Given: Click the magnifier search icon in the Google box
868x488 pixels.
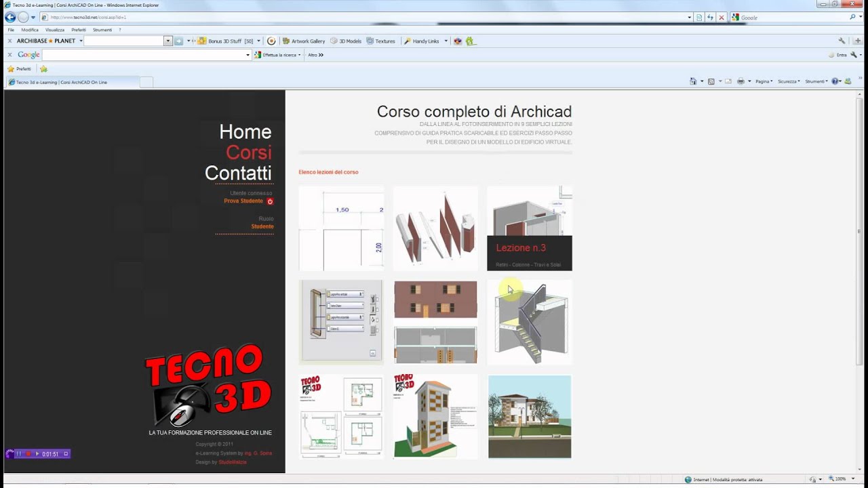Looking at the screenshot, I should [x=852, y=18].
